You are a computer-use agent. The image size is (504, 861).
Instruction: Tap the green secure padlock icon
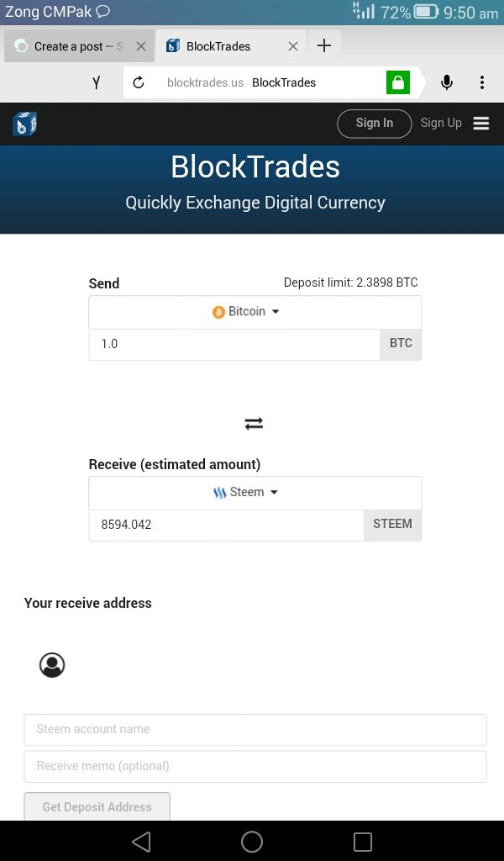click(x=397, y=82)
